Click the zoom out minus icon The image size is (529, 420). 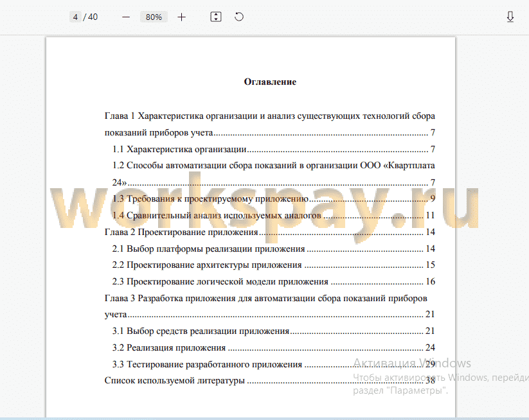pyautogui.click(x=126, y=17)
